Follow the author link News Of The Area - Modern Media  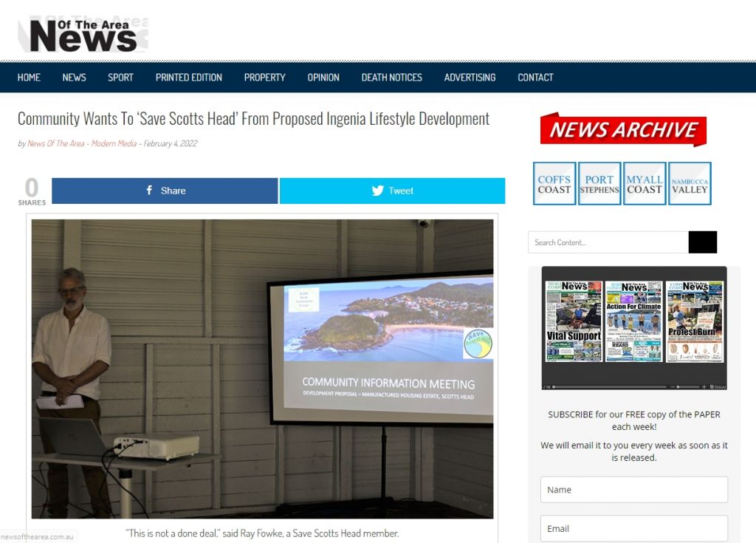(82, 143)
